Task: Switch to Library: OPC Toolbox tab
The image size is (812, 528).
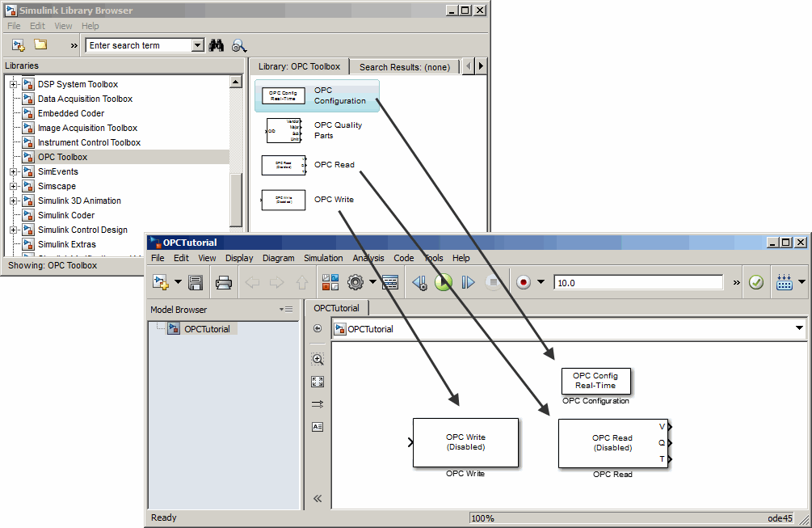Action: (x=299, y=66)
